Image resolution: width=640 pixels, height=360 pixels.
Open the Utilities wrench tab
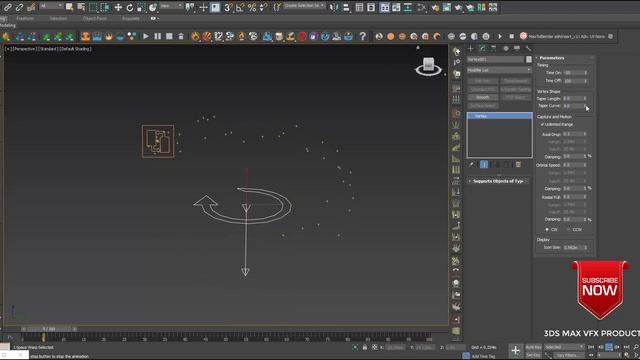coord(529,49)
